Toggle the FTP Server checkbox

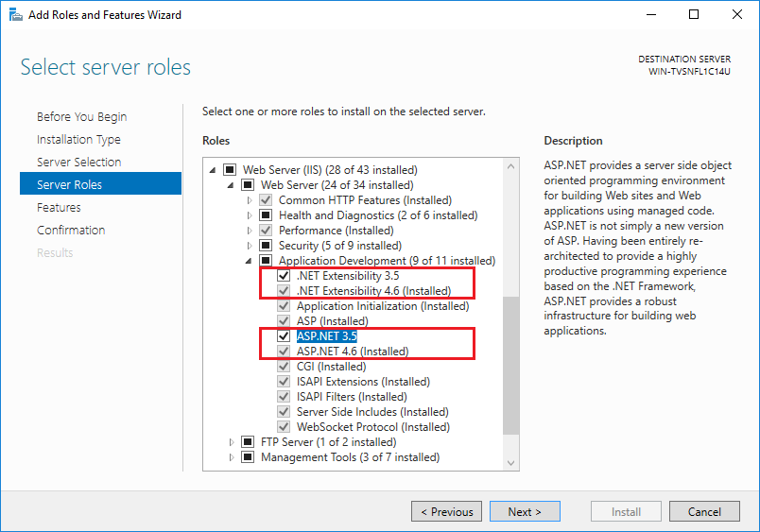click(x=248, y=442)
